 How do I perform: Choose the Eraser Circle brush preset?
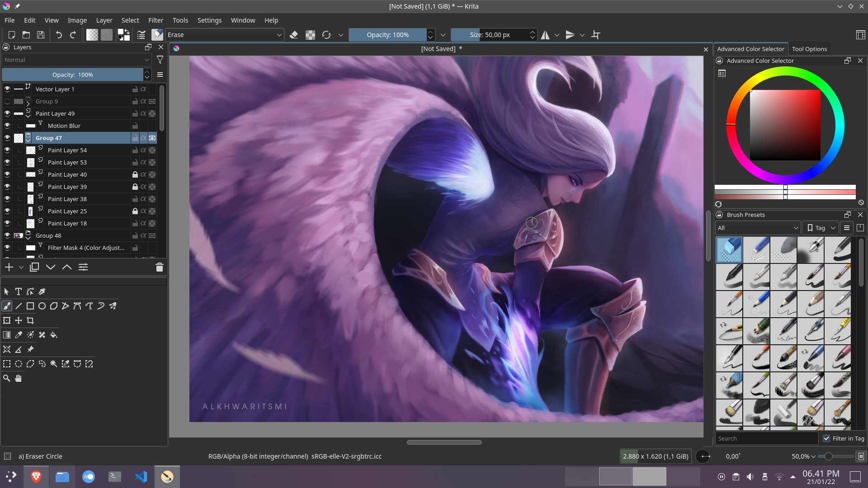click(x=729, y=250)
